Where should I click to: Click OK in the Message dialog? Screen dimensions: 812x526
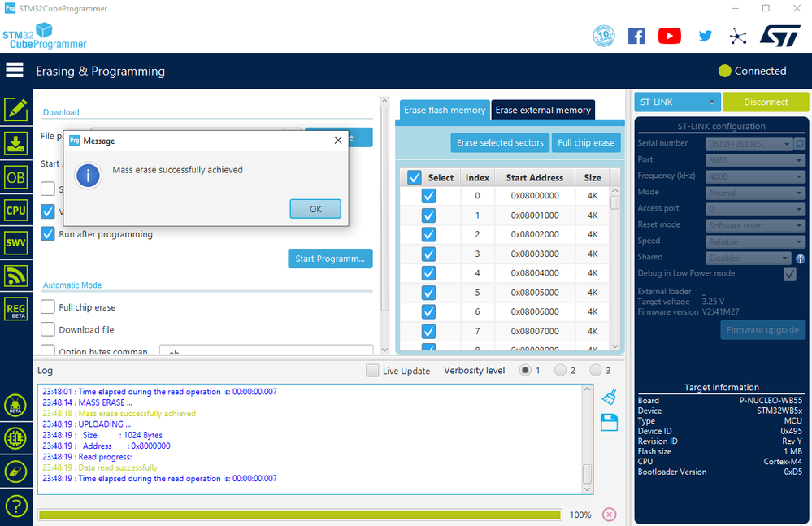(x=315, y=209)
